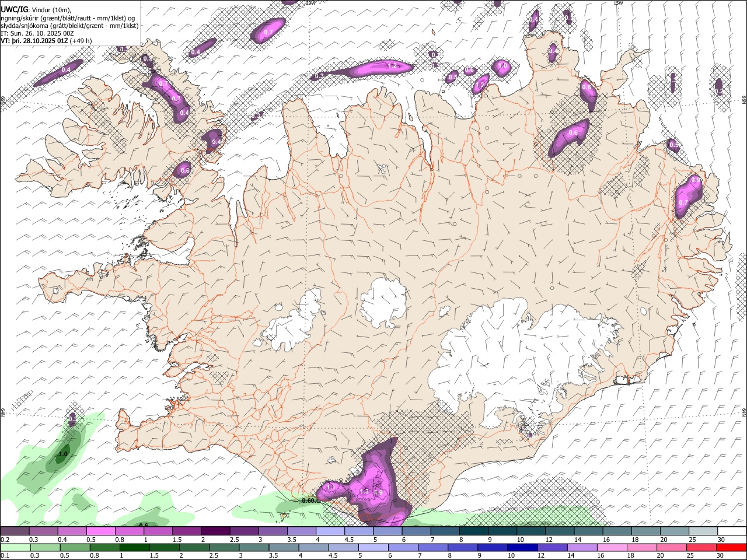Viewport: 747px width, 560px height.
Task: Click the 1.1 snowfall value on south coast
Action: 331,487
